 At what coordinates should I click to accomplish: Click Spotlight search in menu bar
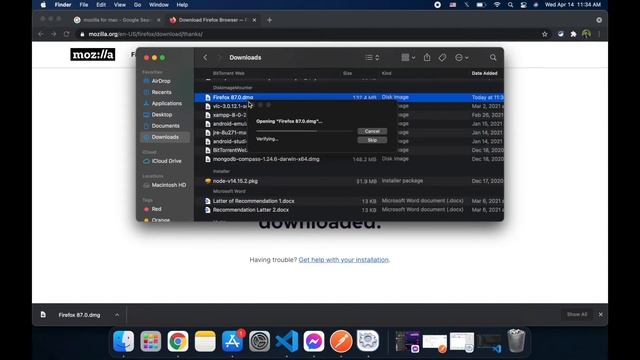pyautogui.click(x=510, y=5)
